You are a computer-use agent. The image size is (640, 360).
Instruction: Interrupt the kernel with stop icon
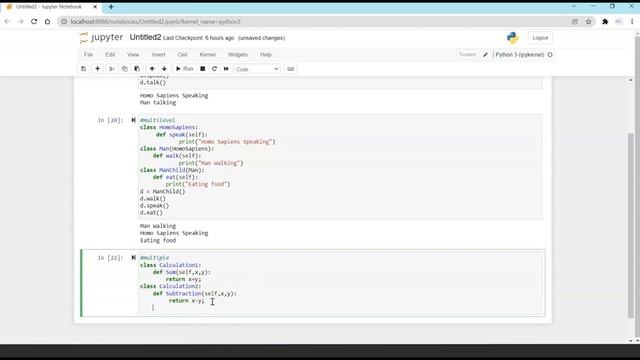pos(202,69)
